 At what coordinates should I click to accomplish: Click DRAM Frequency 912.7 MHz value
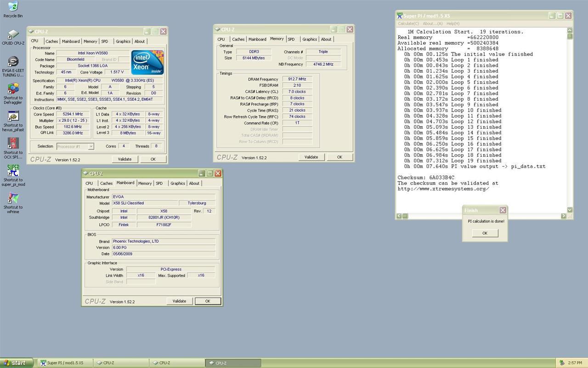(x=297, y=79)
